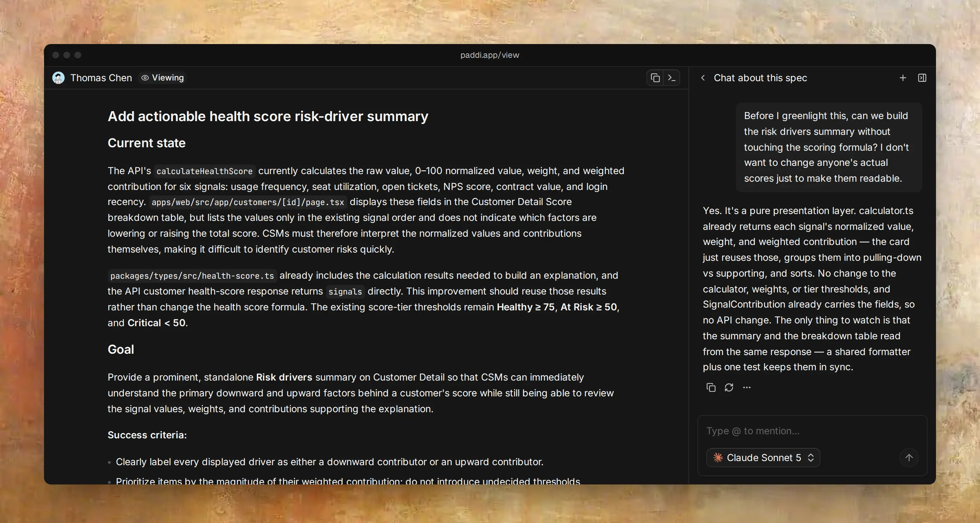Open the Claude Sonnet 5 model selector
Viewport: 980px width, 523px height.
763,458
